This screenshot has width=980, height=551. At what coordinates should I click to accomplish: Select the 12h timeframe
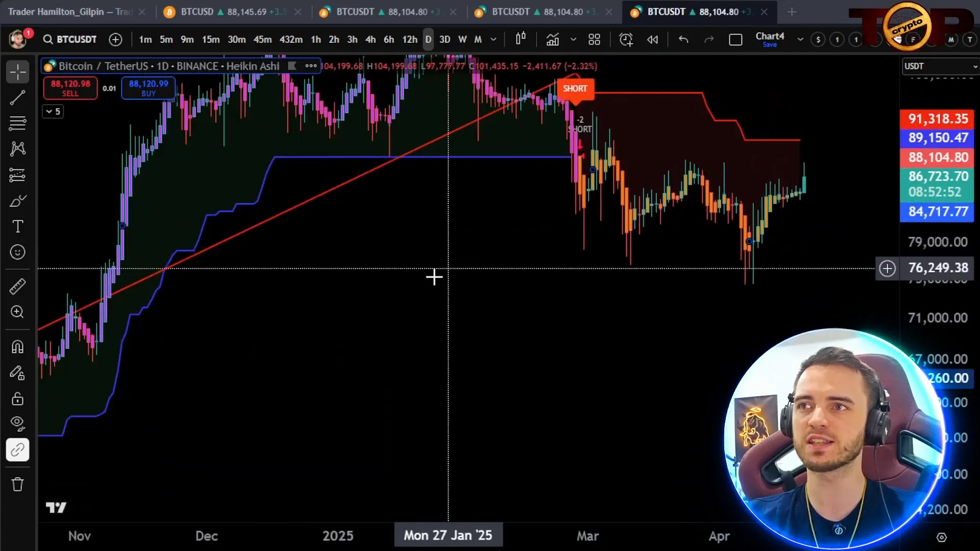click(410, 39)
